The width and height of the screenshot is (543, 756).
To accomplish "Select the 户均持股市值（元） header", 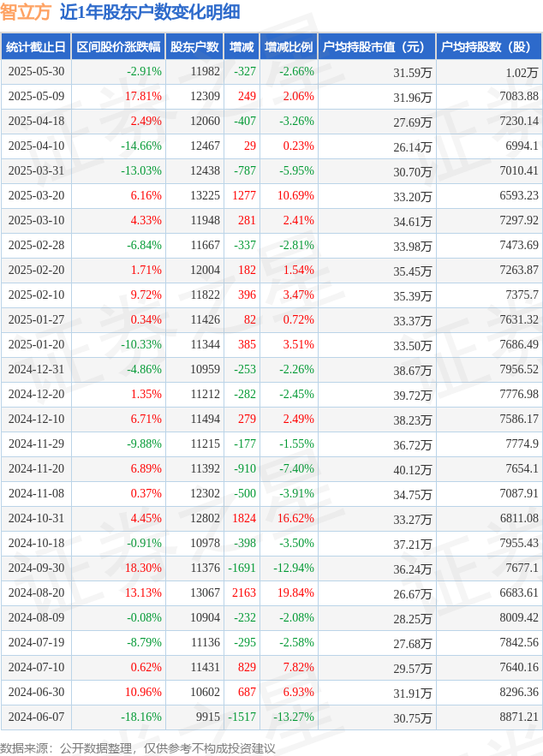I will point(375,47).
